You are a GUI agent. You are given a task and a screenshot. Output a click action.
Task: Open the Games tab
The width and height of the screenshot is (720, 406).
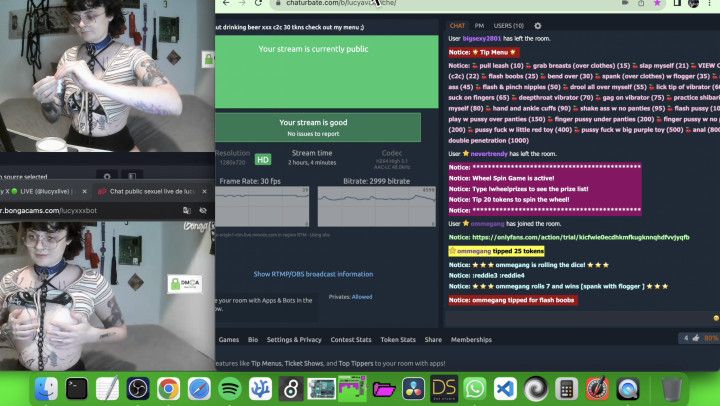pyautogui.click(x=229, y=339)
